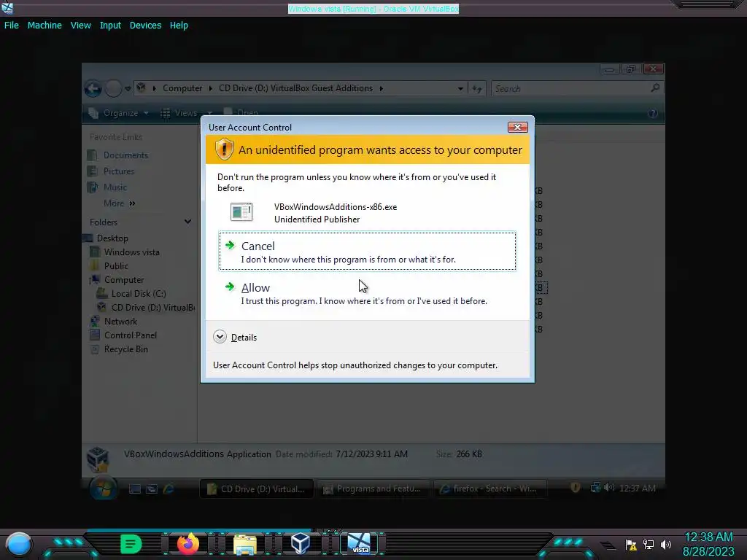Viewport: 747px width, 560px height.
Task: Click the UAC warning shield icon
Action: [x=224, y=149]
